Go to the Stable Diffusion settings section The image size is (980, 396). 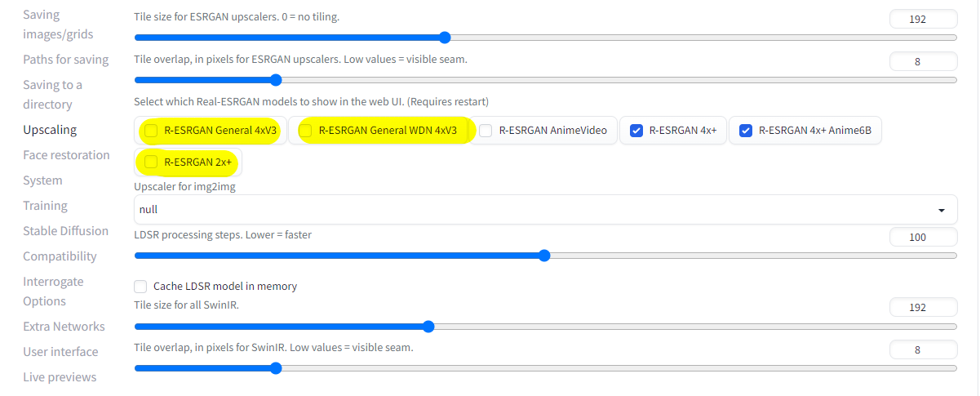coord(65,230)
